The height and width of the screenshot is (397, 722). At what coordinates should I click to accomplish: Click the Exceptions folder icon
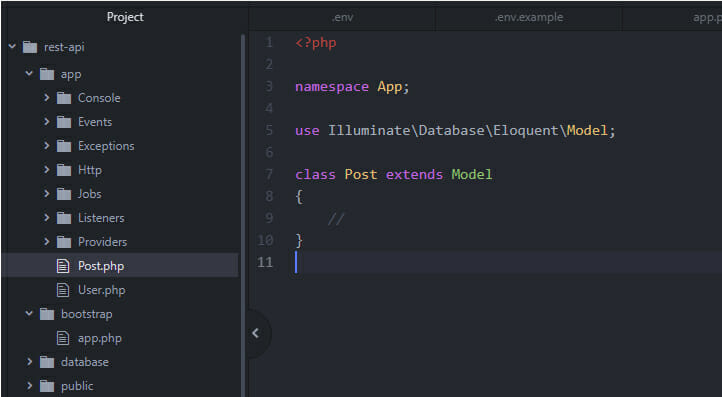(64, 146)
